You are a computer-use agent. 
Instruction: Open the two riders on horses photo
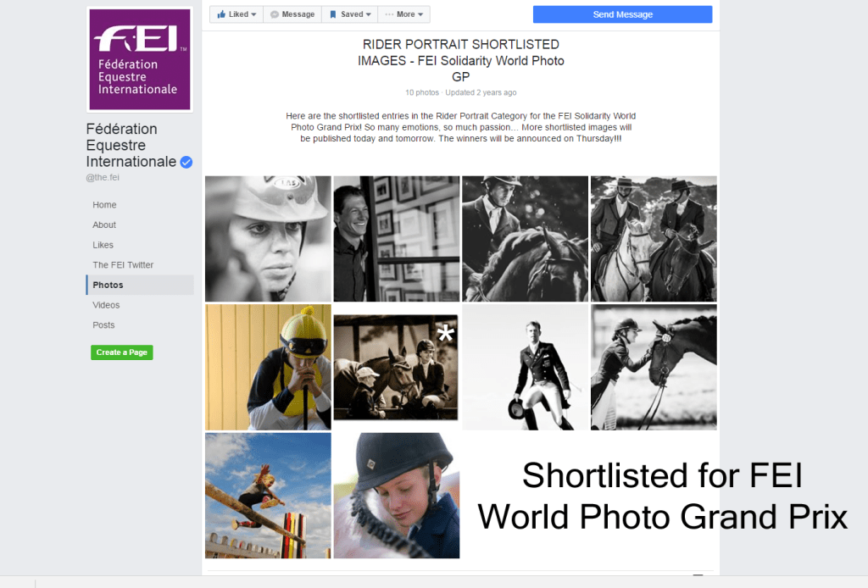tap(653, 239)
